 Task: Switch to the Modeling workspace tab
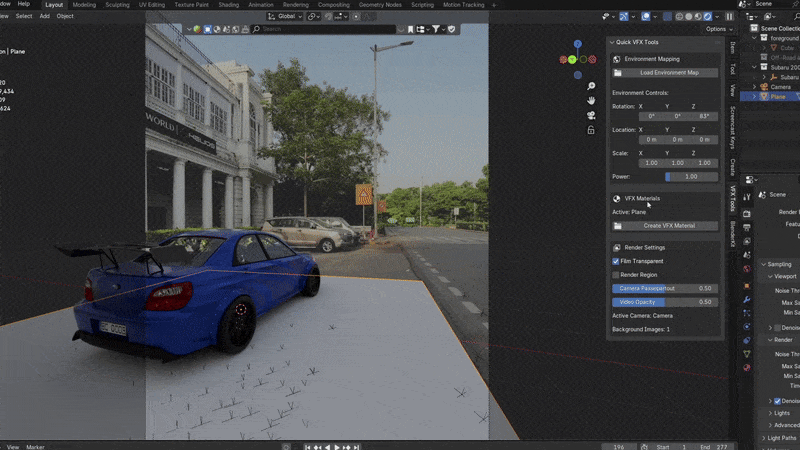coord(84,5)
